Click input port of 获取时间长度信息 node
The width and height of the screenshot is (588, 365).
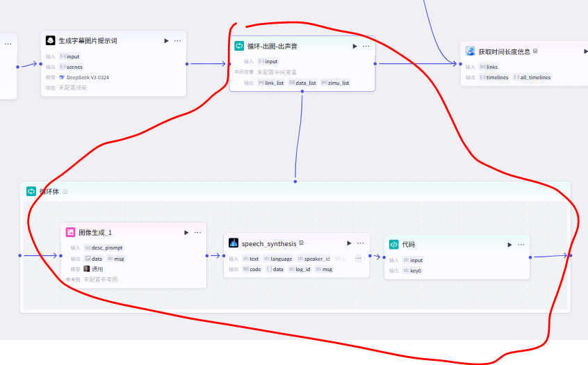point(461,64)
